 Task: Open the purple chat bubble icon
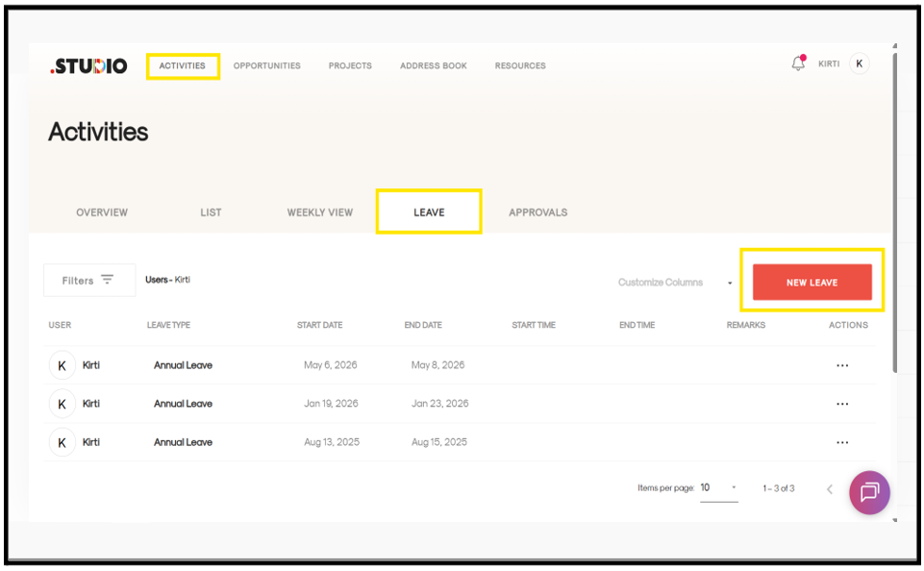click(869, 492)
